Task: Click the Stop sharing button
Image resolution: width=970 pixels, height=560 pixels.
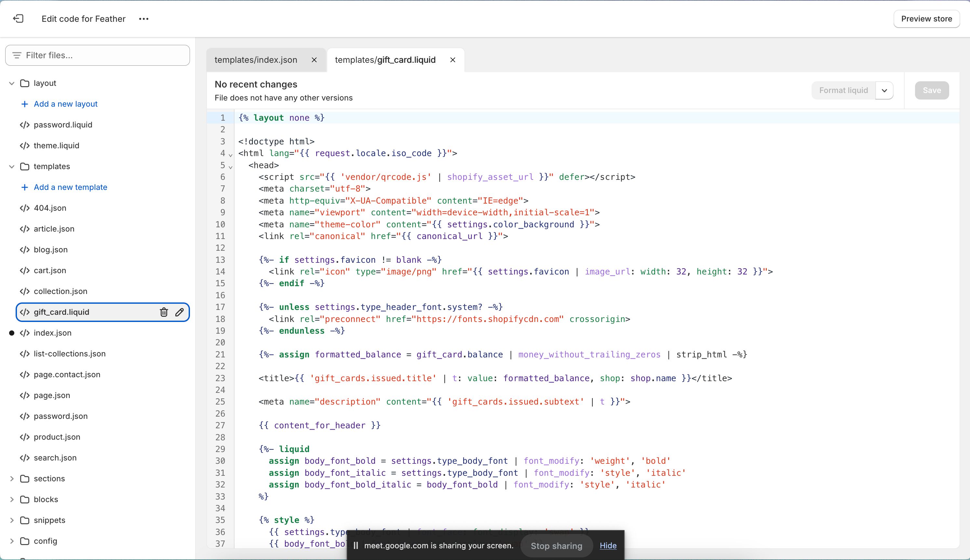Action: (556, 546)
